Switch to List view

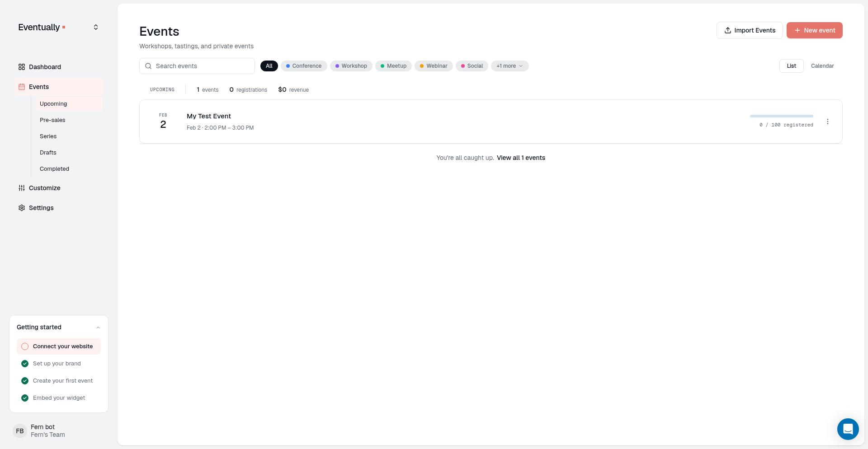pos(791,66)
